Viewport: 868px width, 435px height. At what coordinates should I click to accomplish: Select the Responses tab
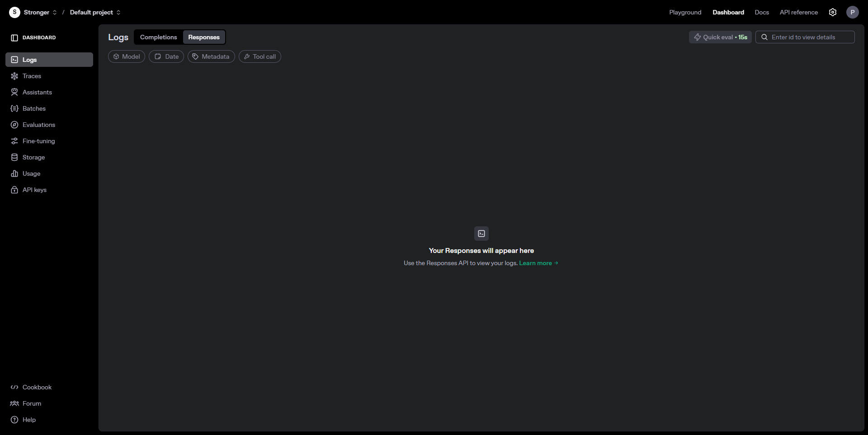click(204, 37)
